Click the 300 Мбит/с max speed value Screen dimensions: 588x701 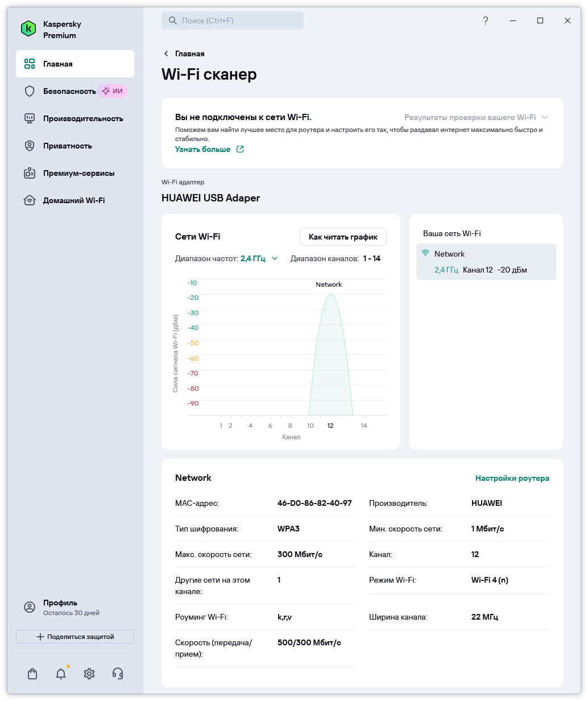click(x=300, y=554)
